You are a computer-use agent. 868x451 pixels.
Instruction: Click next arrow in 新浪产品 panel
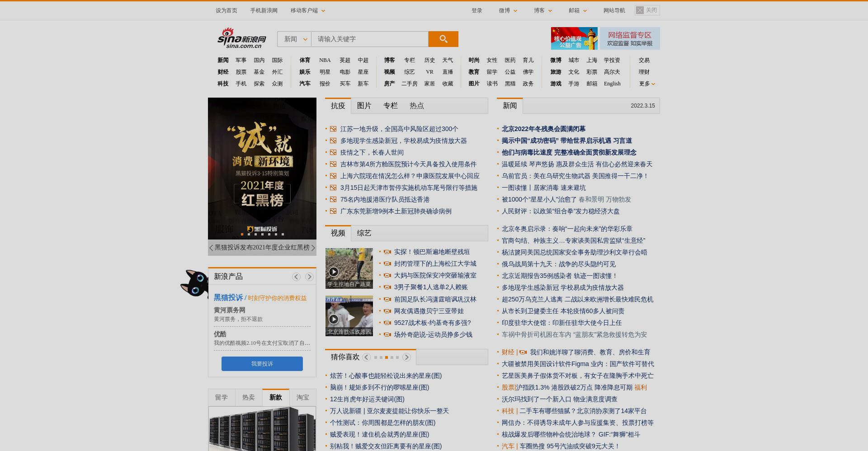tap(309, 277)
